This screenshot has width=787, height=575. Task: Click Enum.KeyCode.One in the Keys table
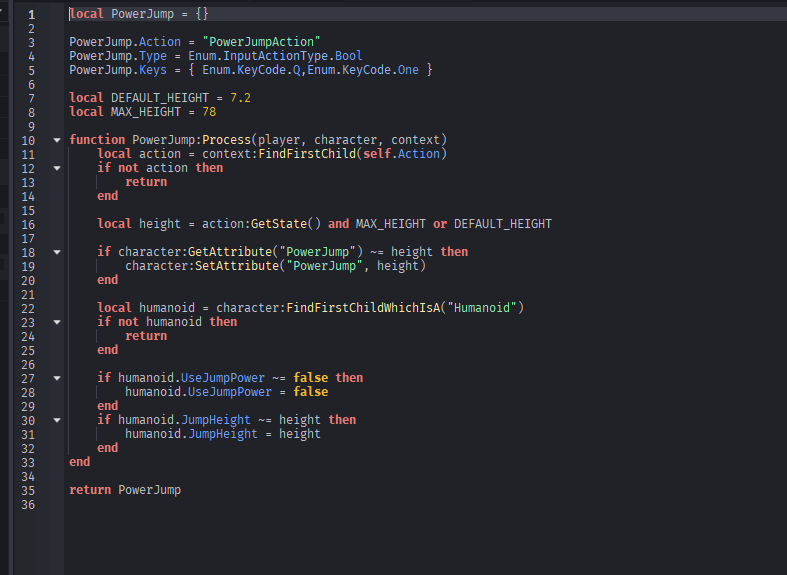[363, 70]
